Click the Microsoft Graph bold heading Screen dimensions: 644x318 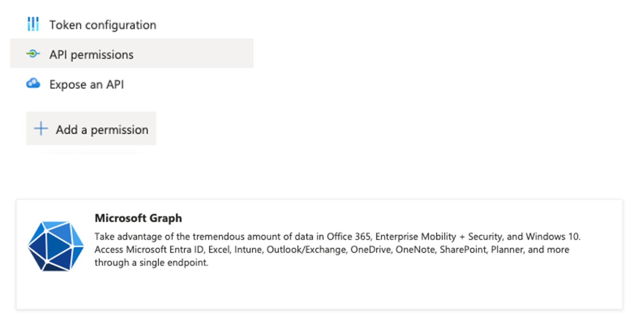pyautogui.click(x=138, y=218)
